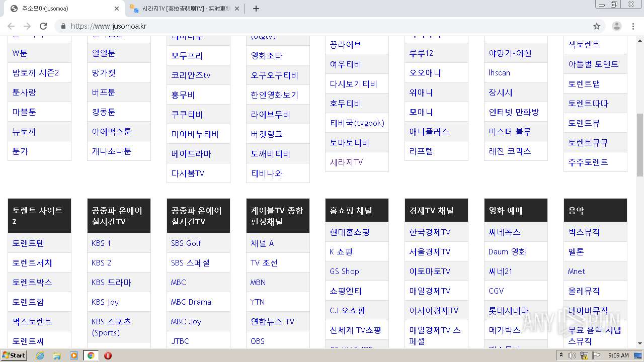Launch Internet Explorer from the taskbar
Image resolution: width=644 pixels, height=362 pixels.
pyautogui.click(x=40, y=355)
